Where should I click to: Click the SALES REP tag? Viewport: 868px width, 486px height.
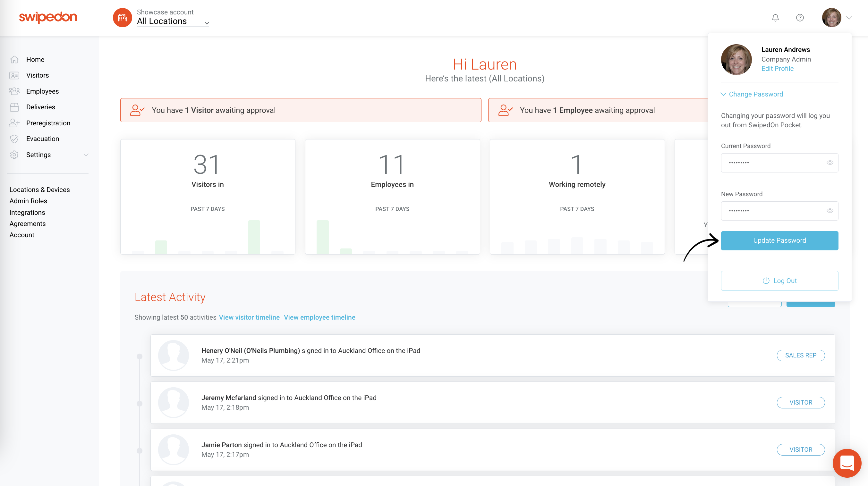tap(801, 356)
